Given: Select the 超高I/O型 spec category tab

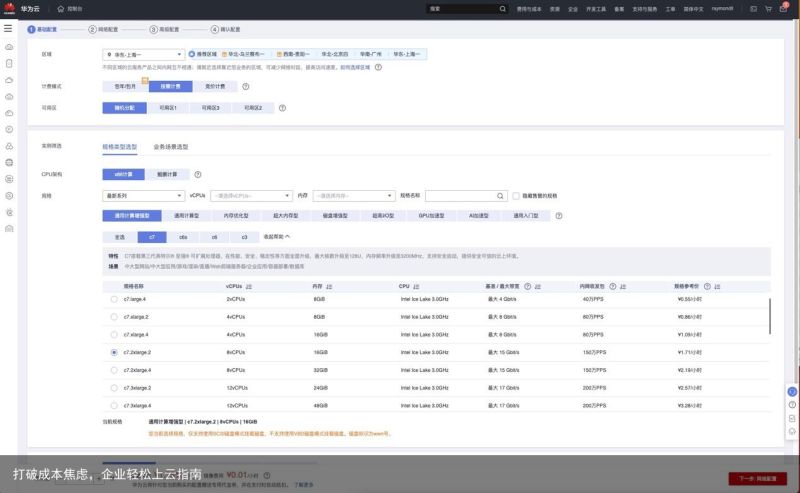Looking at the screenshot, I should coord(383,216).
